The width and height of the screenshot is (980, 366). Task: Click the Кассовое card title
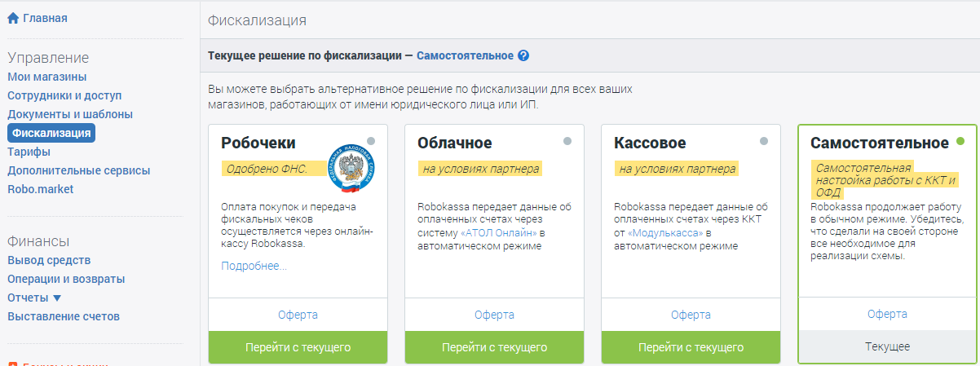650,143
